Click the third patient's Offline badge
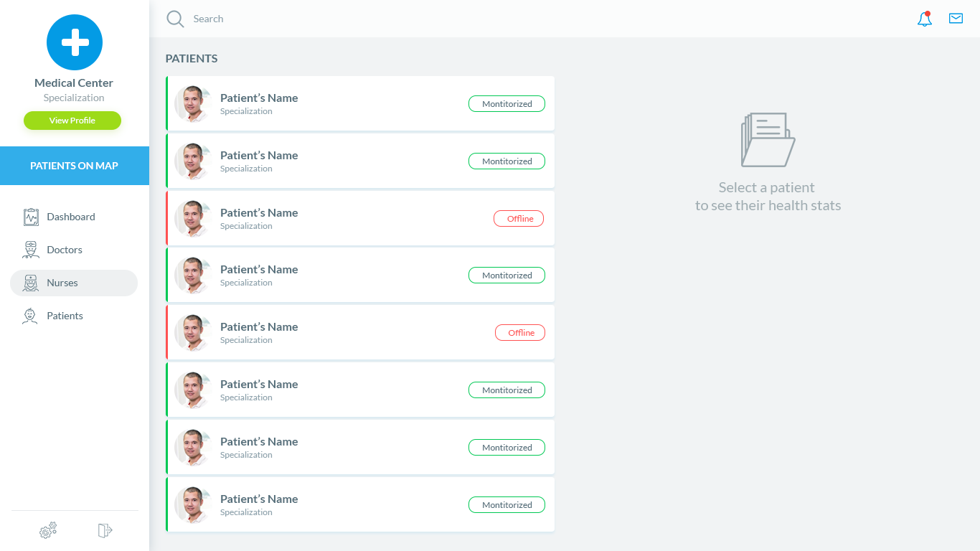The width and height of the screenshot is (980, 551). pos(519,219)
